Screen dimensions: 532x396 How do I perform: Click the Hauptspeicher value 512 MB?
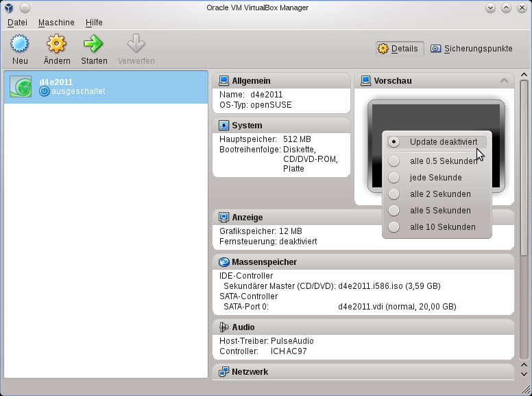[297, 139]
